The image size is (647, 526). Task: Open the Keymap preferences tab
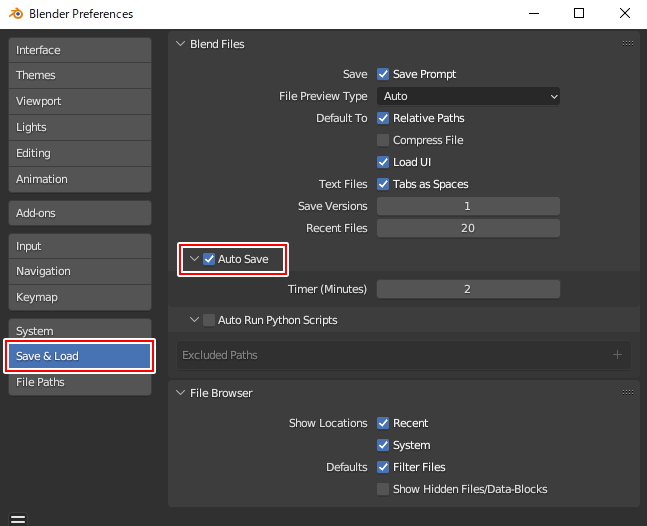coord(80,297)
